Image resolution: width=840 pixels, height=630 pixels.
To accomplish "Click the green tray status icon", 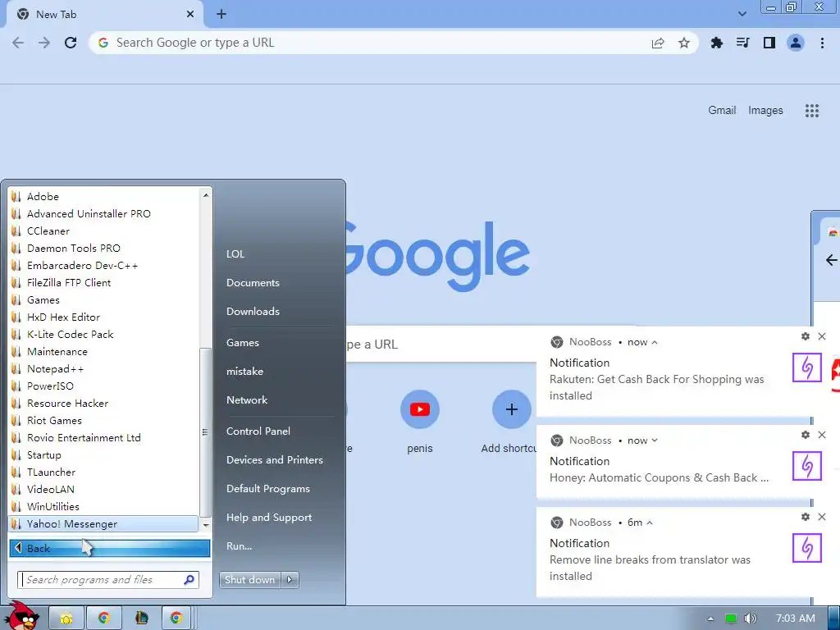I will (730, 619).
